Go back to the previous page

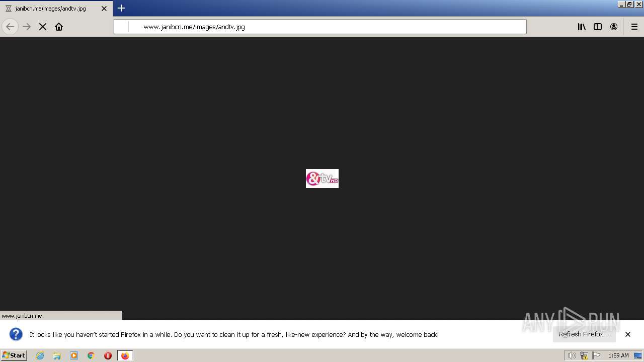click(10, 27)
